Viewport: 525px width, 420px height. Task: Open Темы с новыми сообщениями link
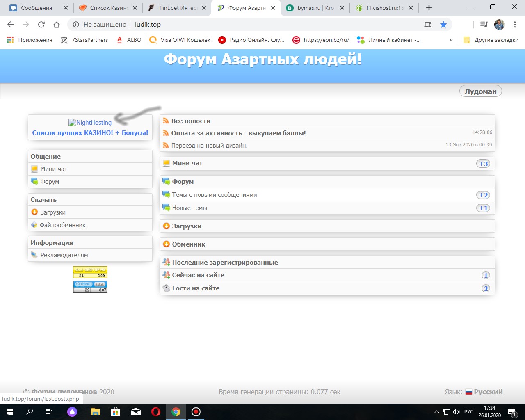coord(215,195)
